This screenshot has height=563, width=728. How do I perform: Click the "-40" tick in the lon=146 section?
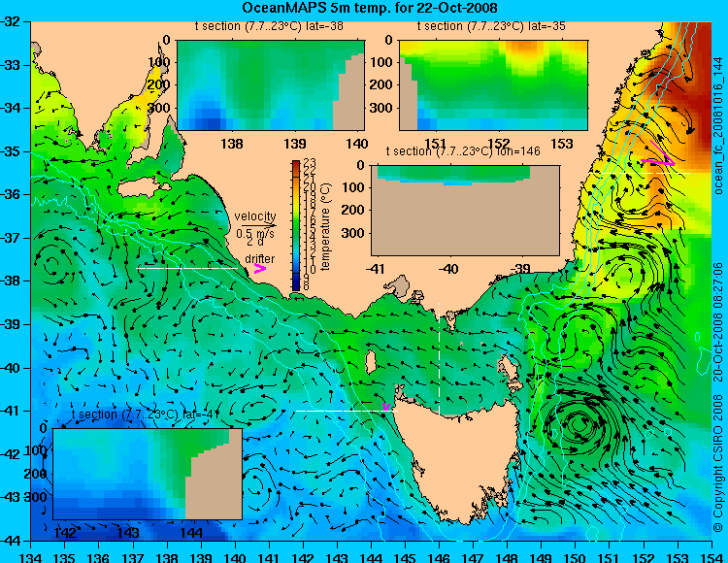(x=448, y=268)
